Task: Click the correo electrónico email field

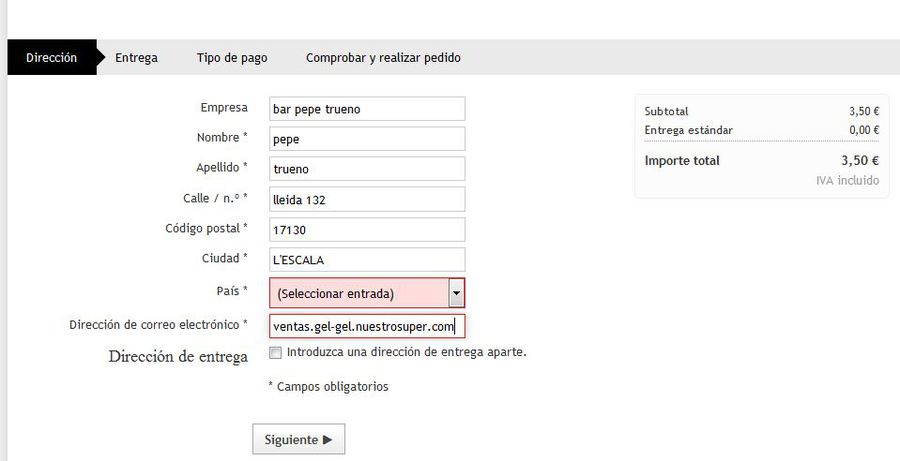Action: (x=367, y=326)
